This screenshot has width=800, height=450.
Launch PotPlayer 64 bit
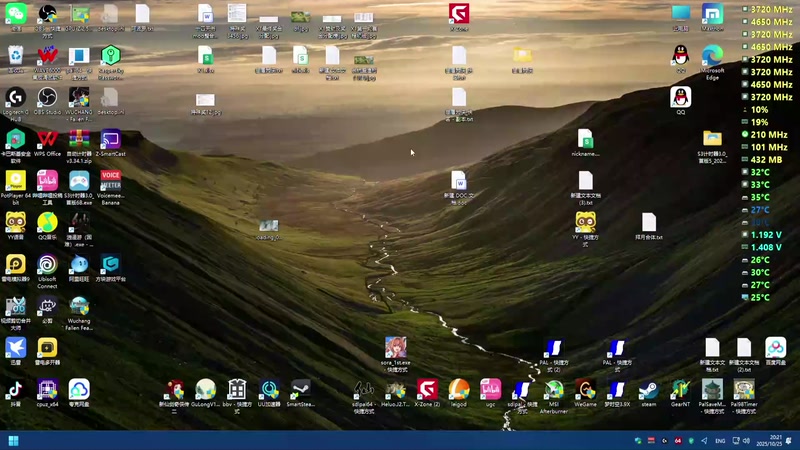click(x=16, y=181)
